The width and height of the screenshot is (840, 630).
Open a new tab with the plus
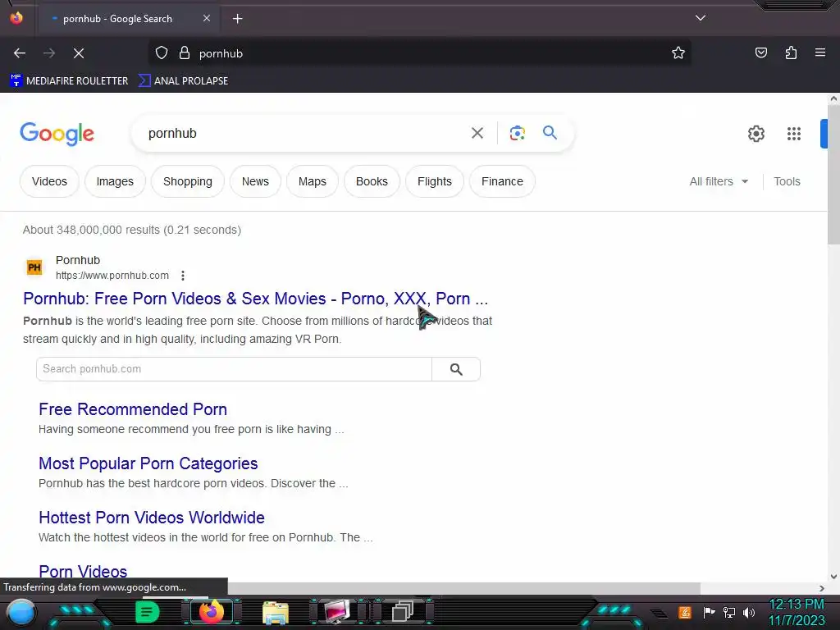[238, 19]
